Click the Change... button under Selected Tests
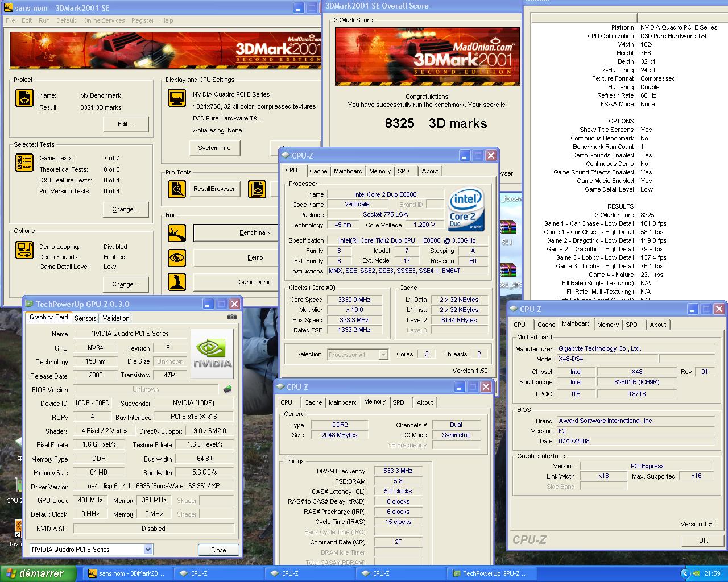The image size is (728, 582). (126, 209)
